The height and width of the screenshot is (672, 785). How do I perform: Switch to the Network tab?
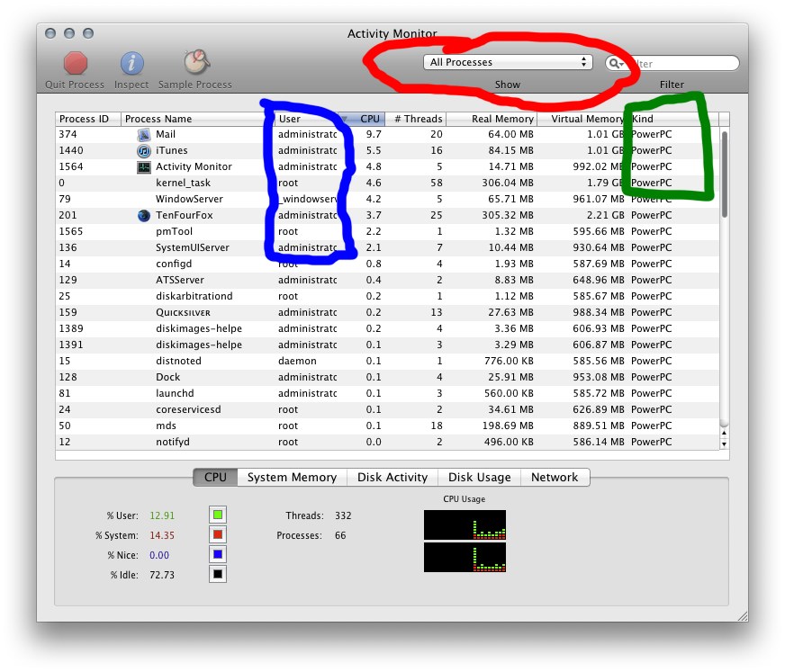[x=555, y=478]
